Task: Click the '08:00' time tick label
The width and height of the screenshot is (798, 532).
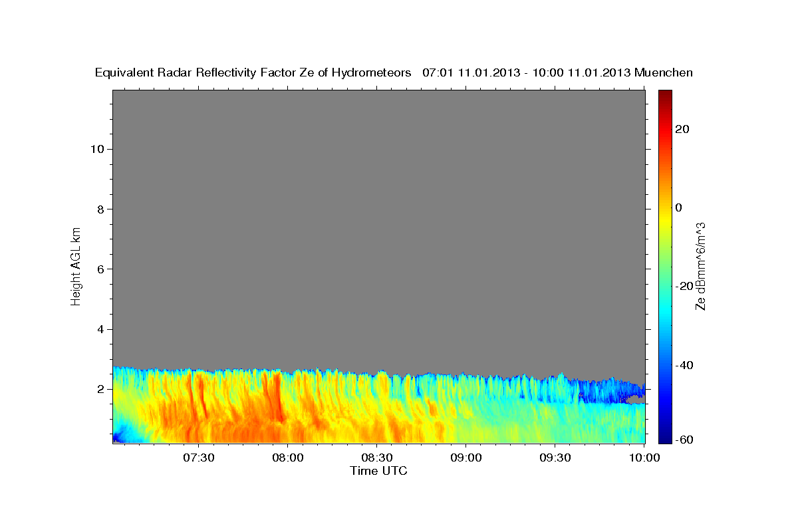Action: coord(287,458)
